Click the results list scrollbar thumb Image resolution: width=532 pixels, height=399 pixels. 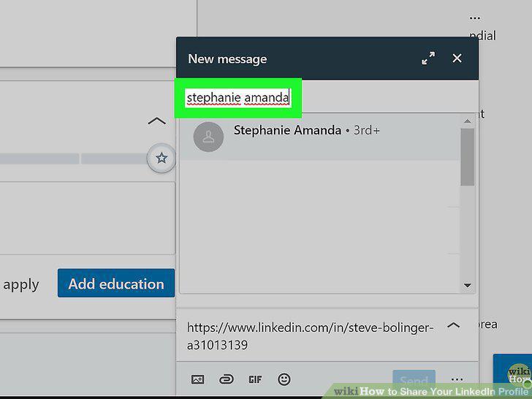468,157
